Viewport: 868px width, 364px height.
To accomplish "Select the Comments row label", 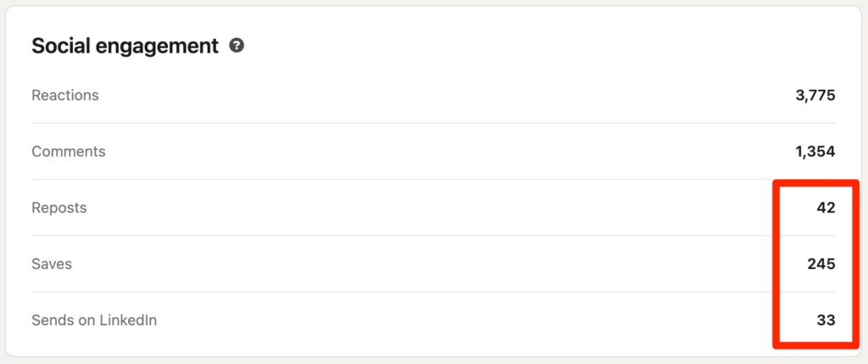I will point(69,152).
